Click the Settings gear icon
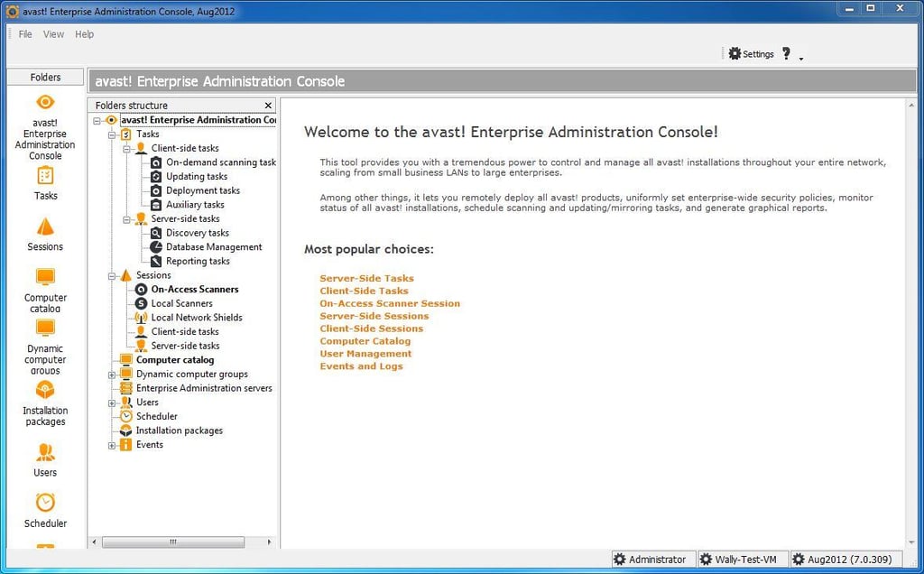This screenshot has width=924, height=574. (x=735, y=53)
